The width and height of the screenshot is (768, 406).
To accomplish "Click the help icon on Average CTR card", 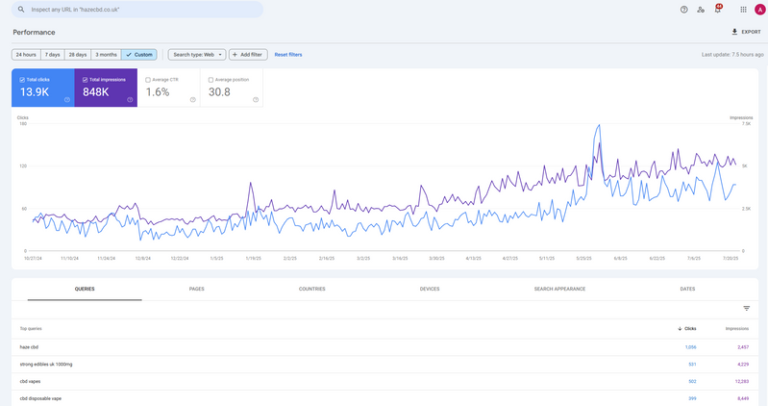I will pos(192,99).
